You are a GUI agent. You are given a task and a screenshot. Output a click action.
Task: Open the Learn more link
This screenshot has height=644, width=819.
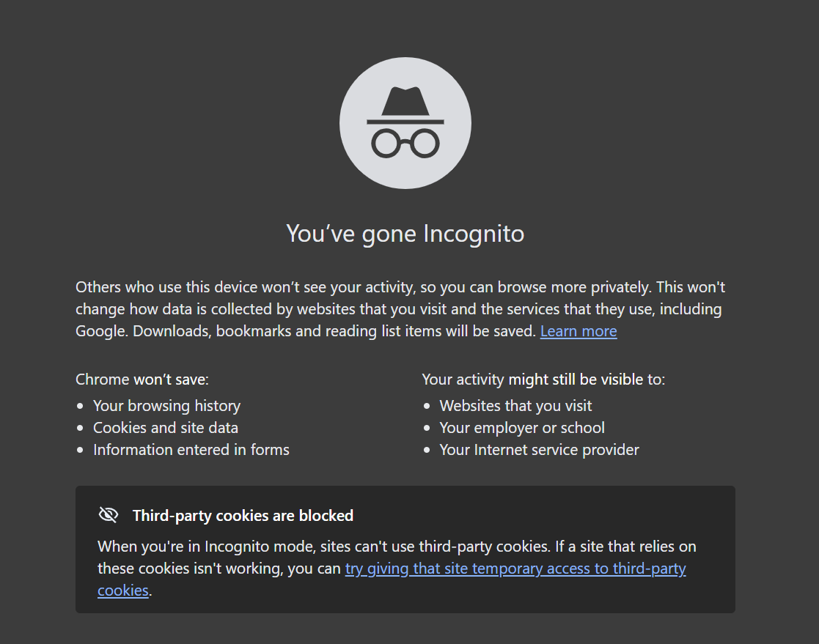pyautogui.click(x=578, y=331)
